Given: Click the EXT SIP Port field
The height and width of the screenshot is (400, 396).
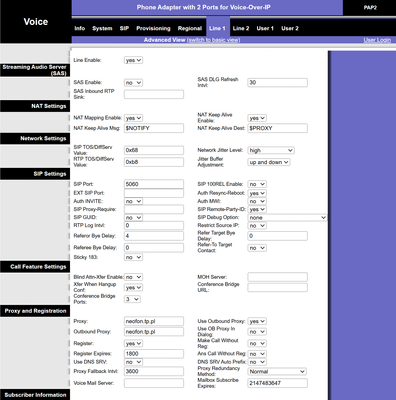Looking at the screenshot, I should [x=154, y=193].
